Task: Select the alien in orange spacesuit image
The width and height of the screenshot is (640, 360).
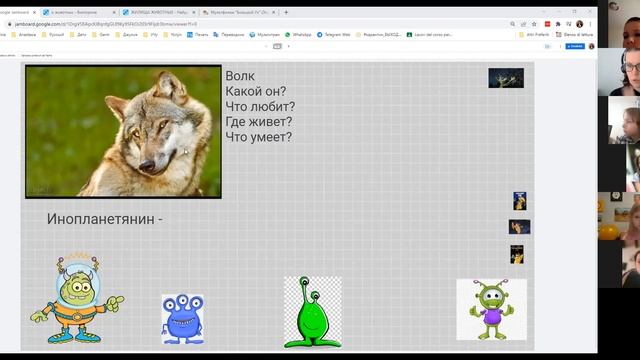Action: point(77,298)
